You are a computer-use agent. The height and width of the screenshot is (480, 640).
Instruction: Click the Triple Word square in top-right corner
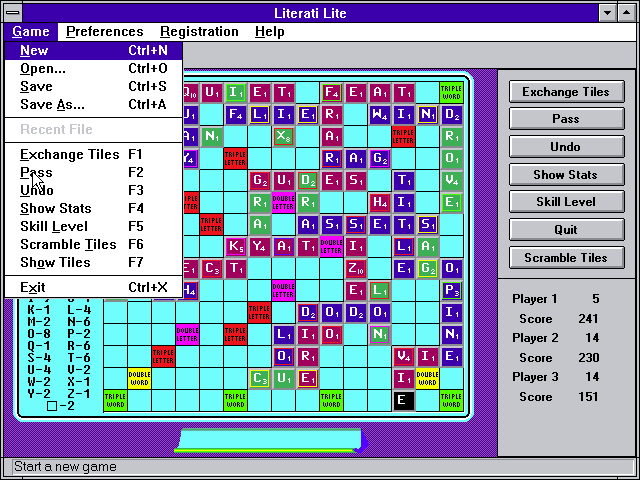pos(452,92)
